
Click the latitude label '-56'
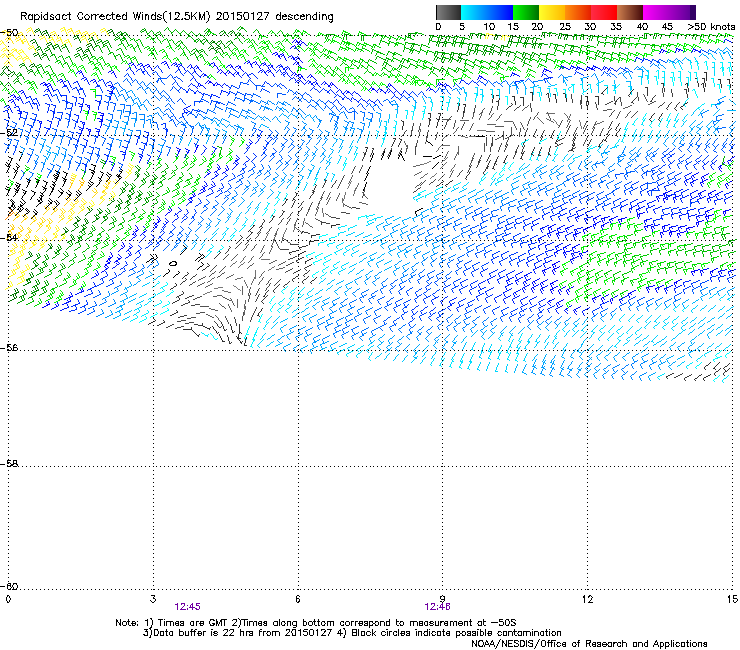coord(9,347)
